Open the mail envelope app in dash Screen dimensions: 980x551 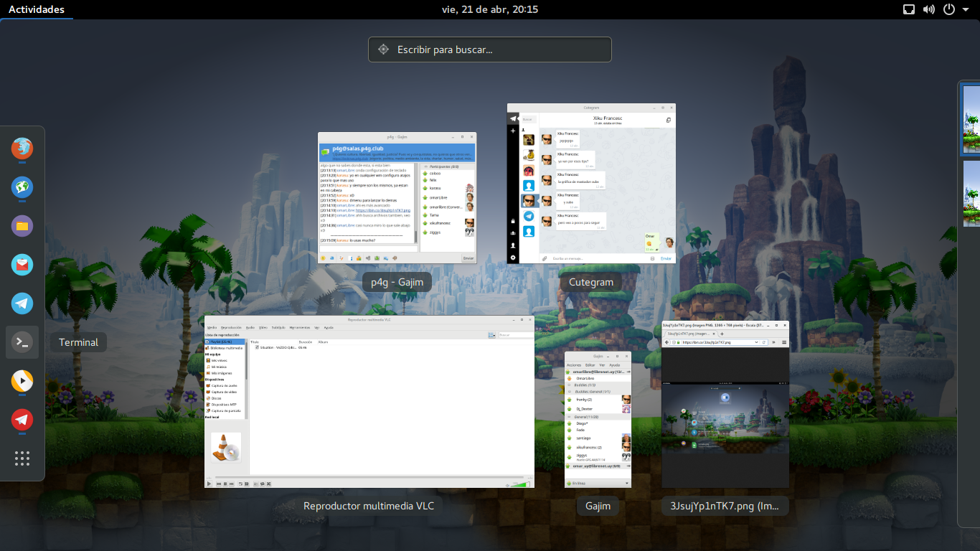click(x=22, y=265)
